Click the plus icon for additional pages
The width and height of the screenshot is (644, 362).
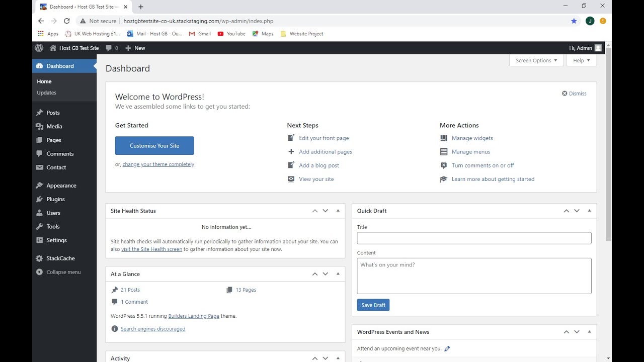coord(291,151)
